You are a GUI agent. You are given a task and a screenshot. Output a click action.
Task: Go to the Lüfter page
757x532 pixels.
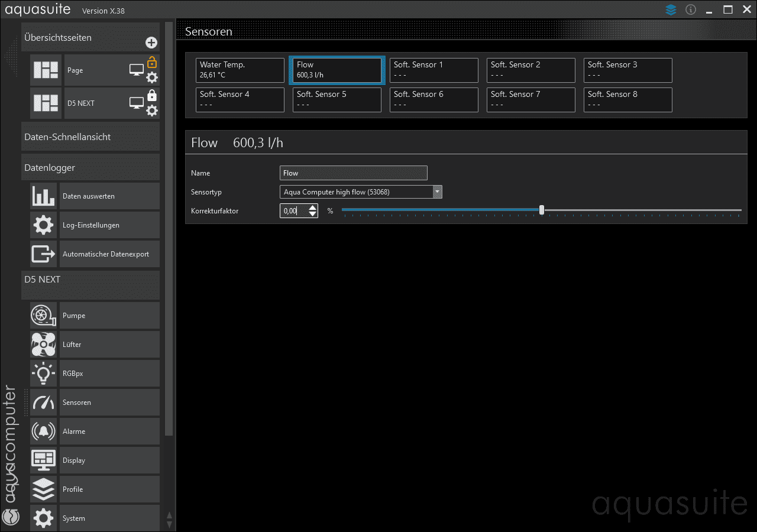[x=109, y=345]
